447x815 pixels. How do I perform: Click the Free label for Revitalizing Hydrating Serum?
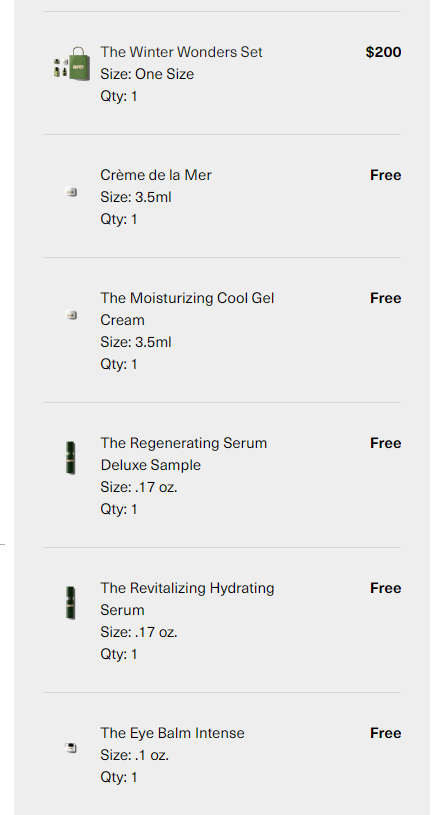385,588
